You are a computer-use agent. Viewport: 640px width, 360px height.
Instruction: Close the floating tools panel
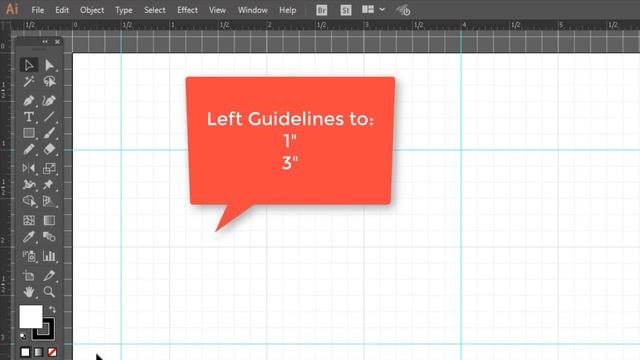pyautogui.click(x=58, y=42)
